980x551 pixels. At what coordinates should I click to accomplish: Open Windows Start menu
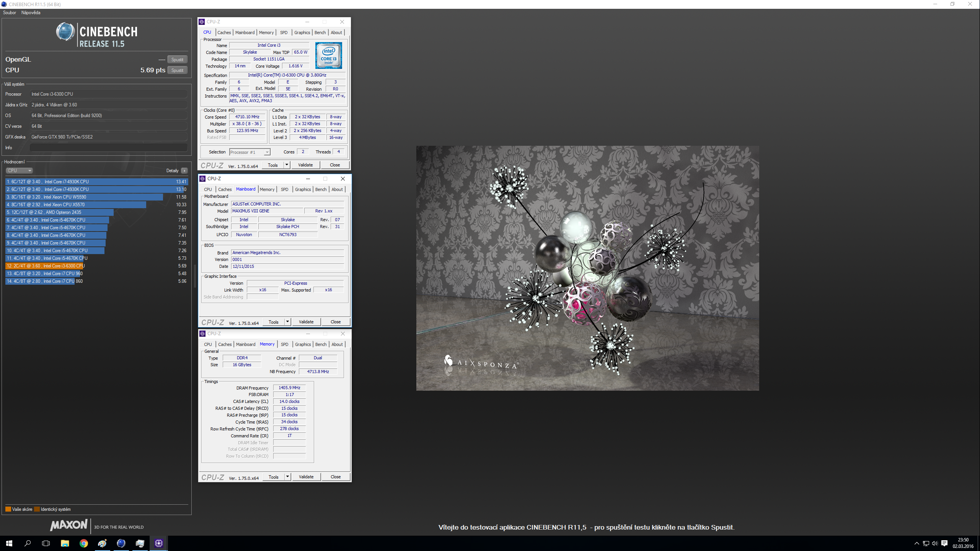pos(9,543)
